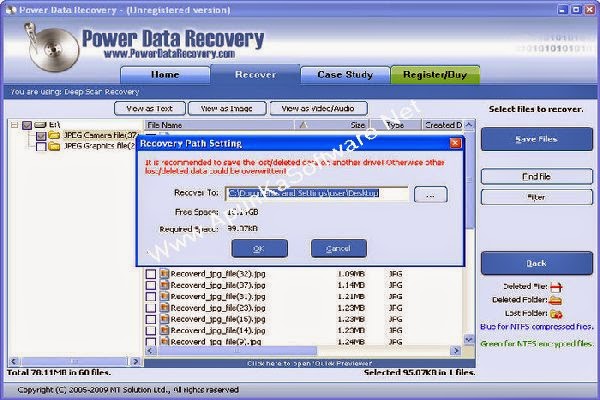Screen dimensions: 600x400
Task: Close the Recovery Path Setting dialog
Action: pyautogui.click(x=455, y=144)
